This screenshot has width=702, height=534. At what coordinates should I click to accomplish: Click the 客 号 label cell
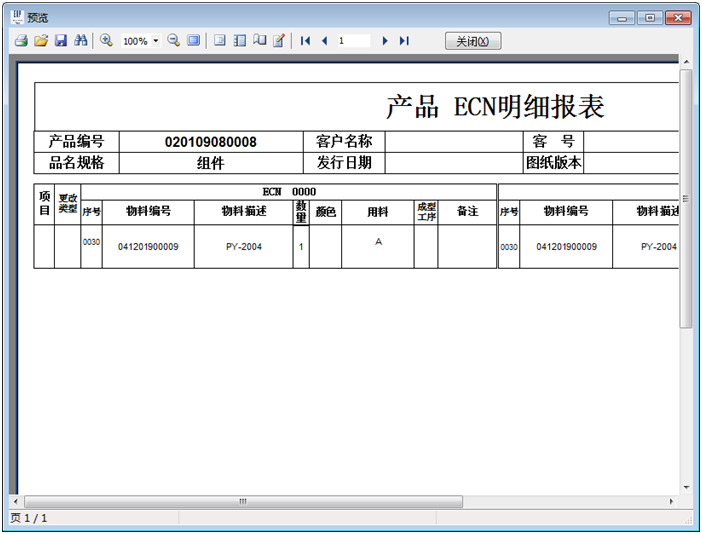click(553, 141)
